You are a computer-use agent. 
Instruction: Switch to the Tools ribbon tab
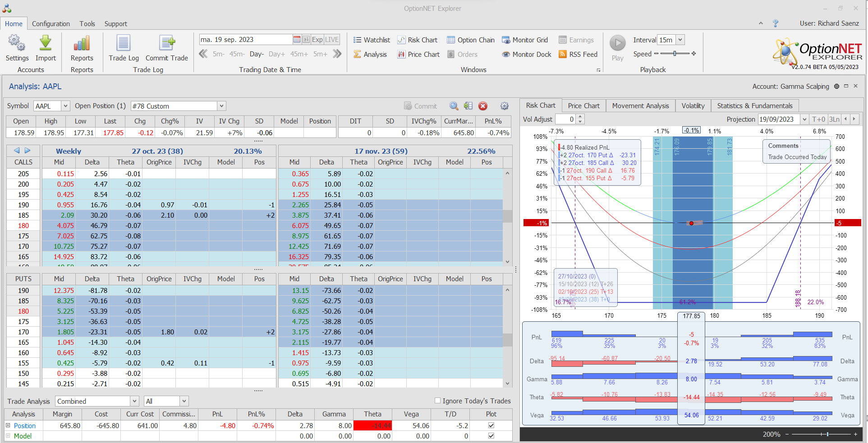(x=87, y=24)
